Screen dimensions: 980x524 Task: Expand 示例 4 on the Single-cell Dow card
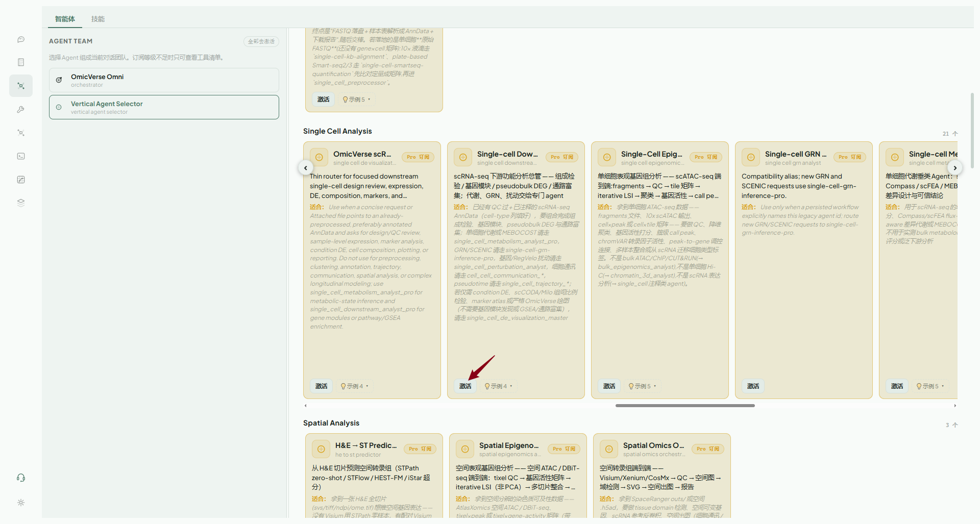pyautogui.click(x=498, y=386)
